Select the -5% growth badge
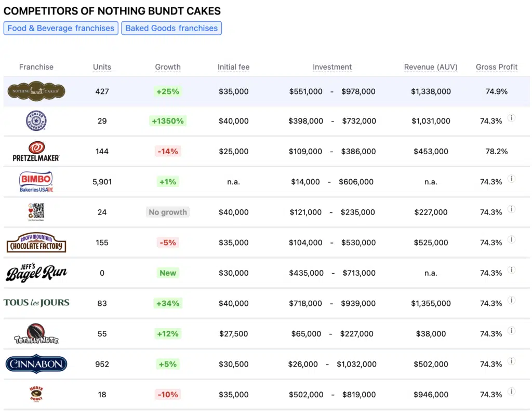The image size is (532, 418). click(x=168, y=242)
